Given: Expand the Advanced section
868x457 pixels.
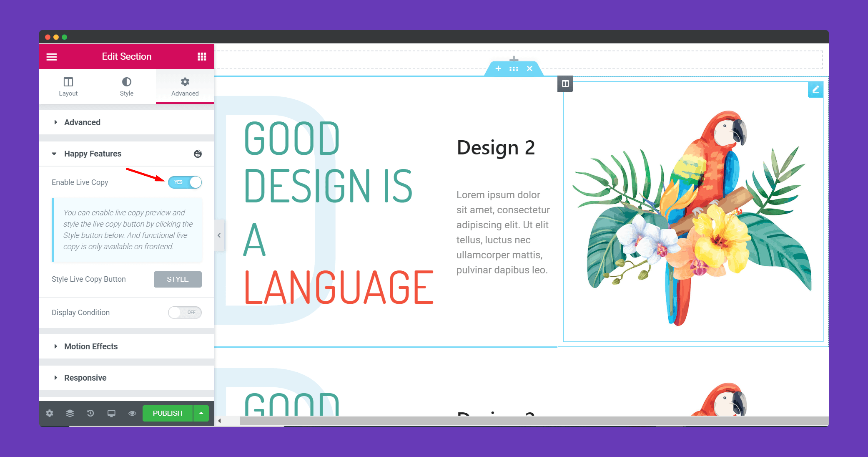Looking at the screenshot, I should (x=83, y=122).
